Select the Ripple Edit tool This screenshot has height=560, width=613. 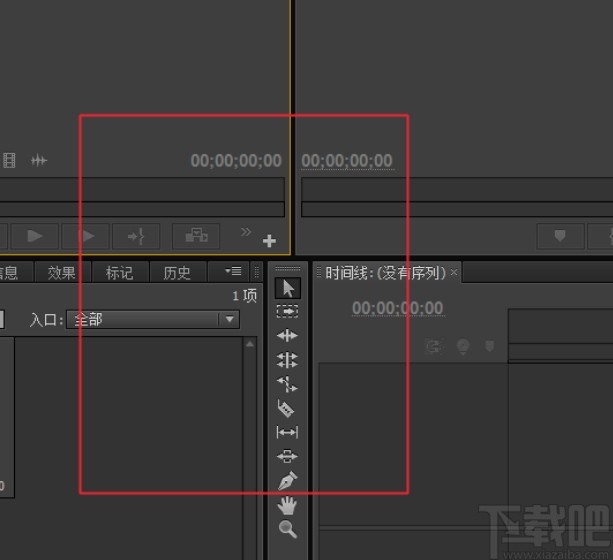coord(287,336)
